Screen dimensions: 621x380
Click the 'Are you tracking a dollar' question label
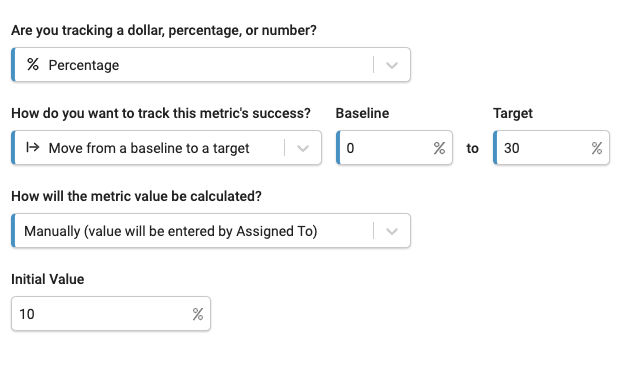164,31
